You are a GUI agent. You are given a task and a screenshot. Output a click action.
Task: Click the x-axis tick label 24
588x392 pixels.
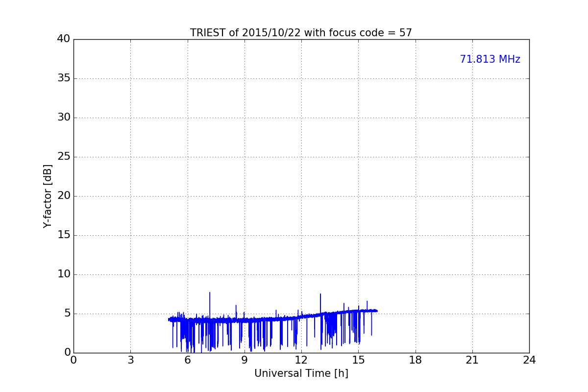pos(529,360)
